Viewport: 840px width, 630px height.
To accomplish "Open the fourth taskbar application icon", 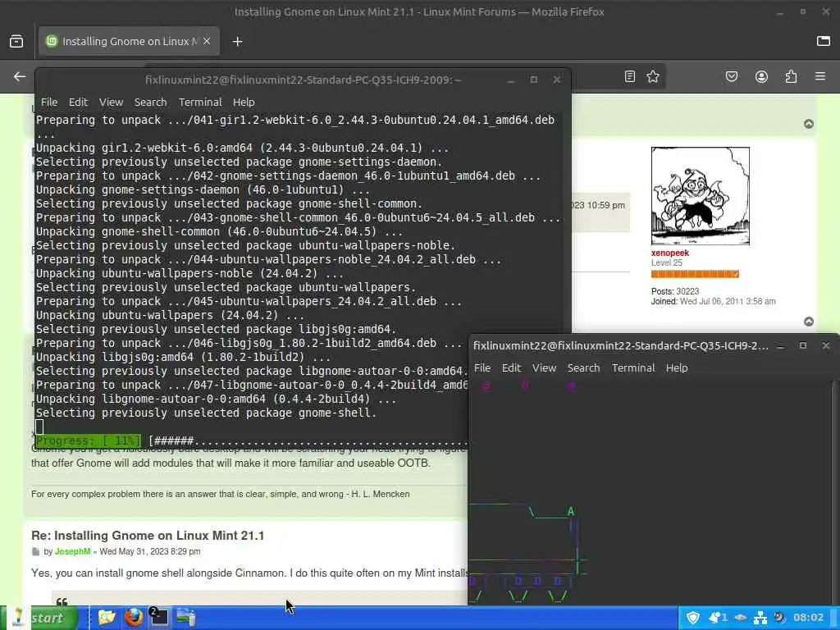I will pos(186,618).
